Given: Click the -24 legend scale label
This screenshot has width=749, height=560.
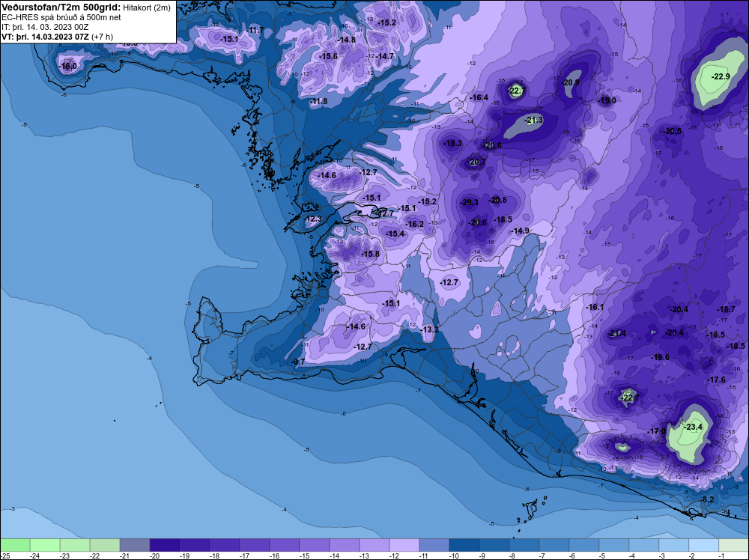Looking at the screenshot, I should click(34, 556).
